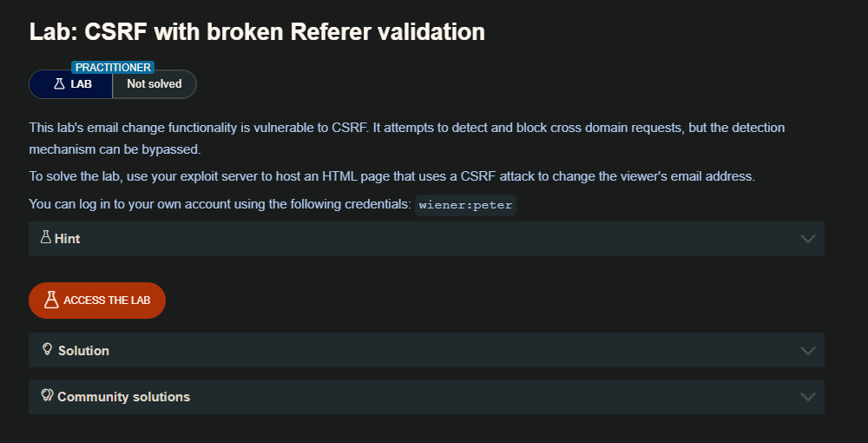Click the Community solutions heading label
Viewport: 868px width, 443px height.
coord(123,397)
